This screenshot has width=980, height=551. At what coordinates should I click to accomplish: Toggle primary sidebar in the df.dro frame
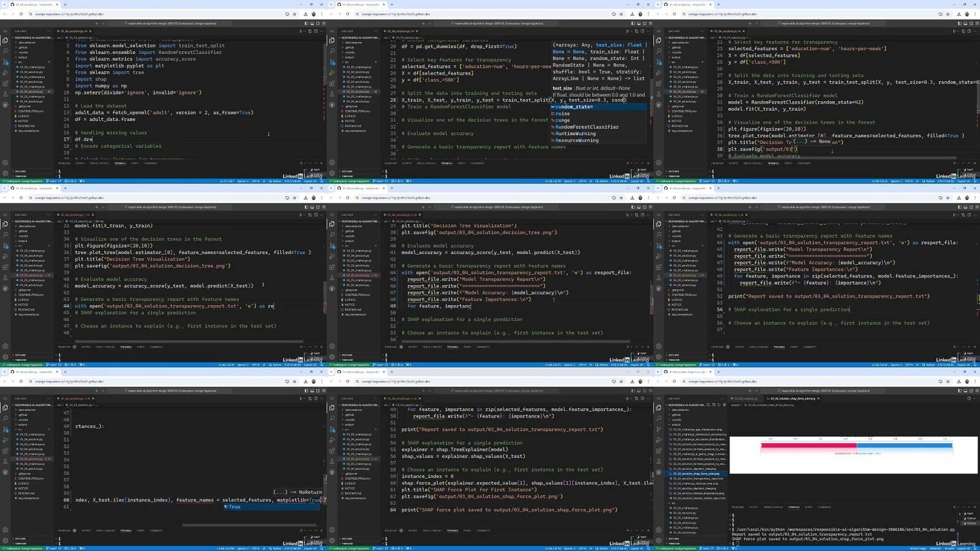pyautogui.click(x=306, y=23)
